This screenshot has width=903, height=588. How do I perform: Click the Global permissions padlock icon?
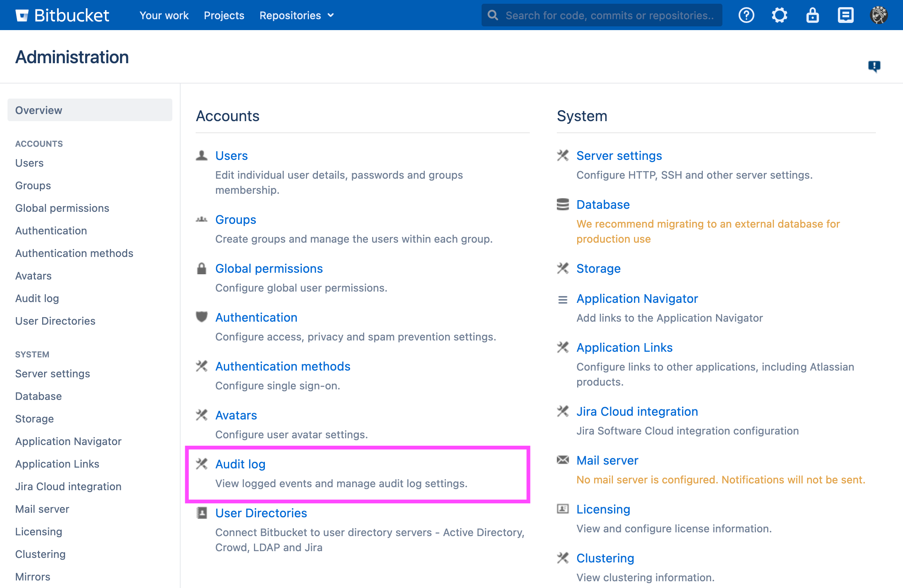click(x=201, y=269)
